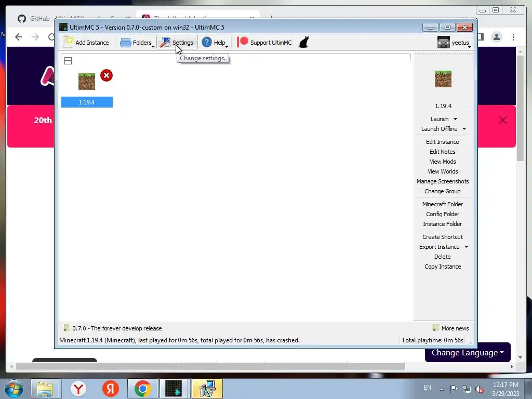Open the Minecraft Folder
The width and height of the screenshot is (532, 399).
[x=443, y=204]
